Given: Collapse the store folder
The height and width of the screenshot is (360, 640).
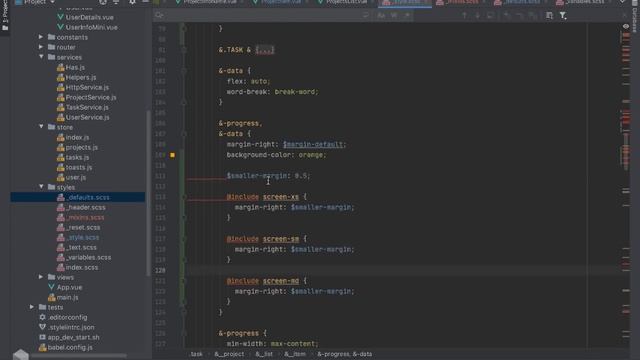Looking at the screenshot, I should coord(41,127).
